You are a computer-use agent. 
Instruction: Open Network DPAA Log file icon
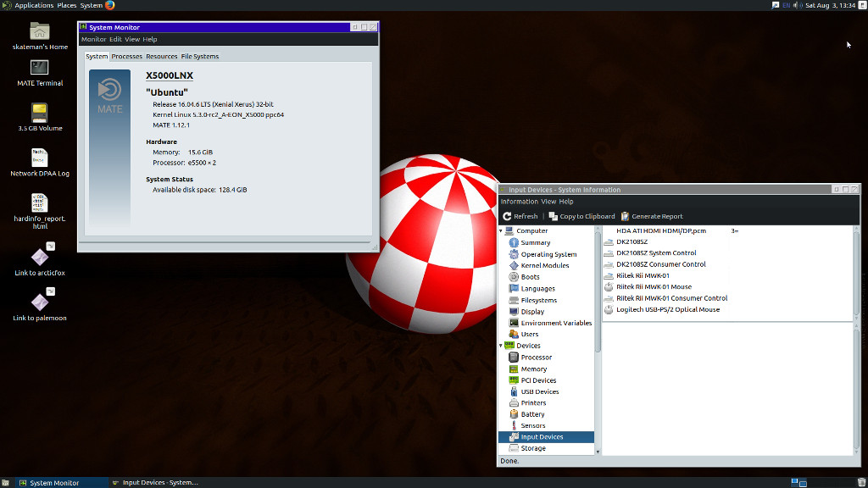tap(39, 158)
